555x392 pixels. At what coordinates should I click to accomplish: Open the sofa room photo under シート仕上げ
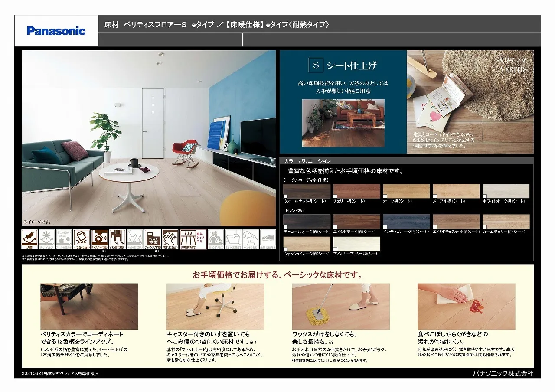coord(343,123)
